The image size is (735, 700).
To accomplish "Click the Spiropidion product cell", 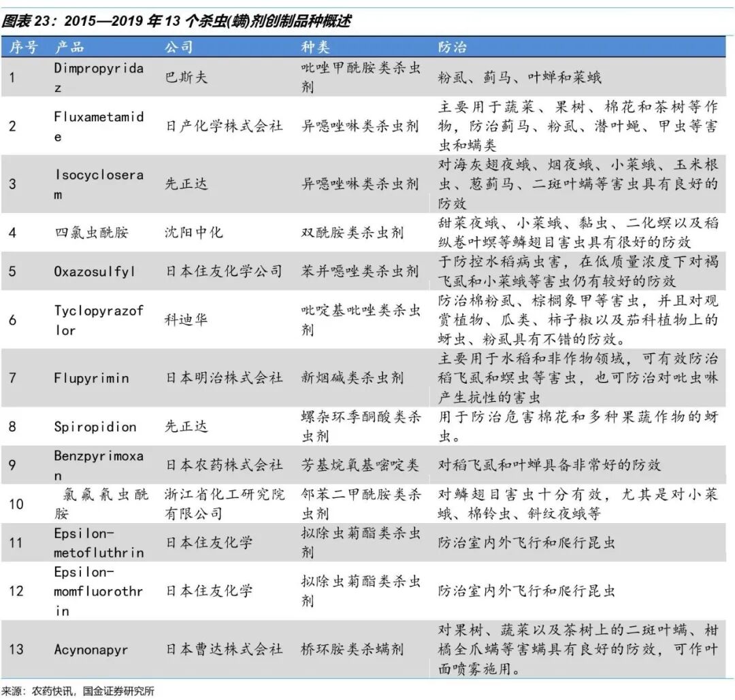I will (x=95, y=427).
